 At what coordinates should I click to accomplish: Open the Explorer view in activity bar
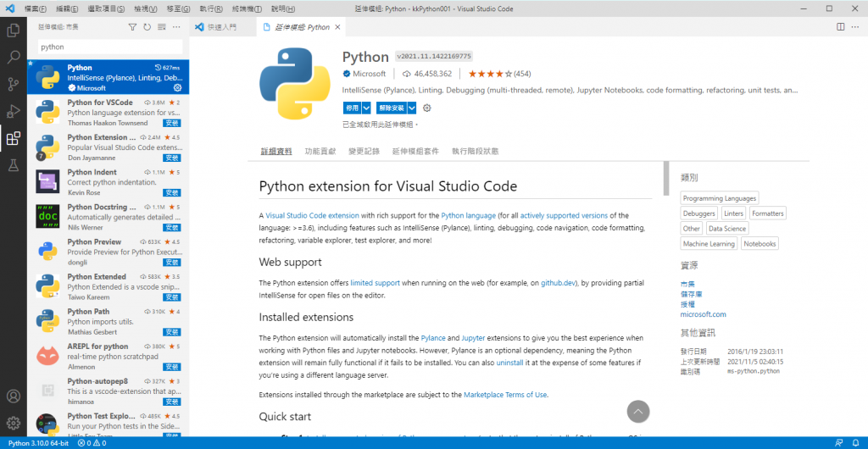[x=13, y=30]
